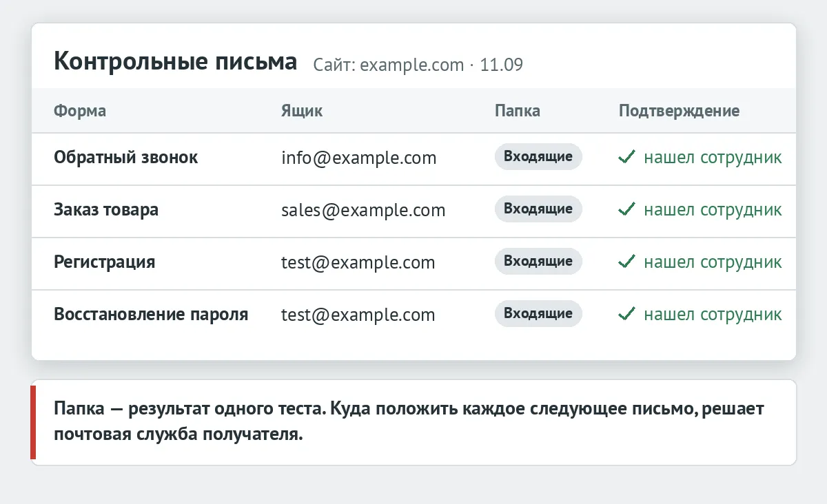827x504 pixels.
Task: Click the note starting with Папка — результат одного теста
Action: 413,423
